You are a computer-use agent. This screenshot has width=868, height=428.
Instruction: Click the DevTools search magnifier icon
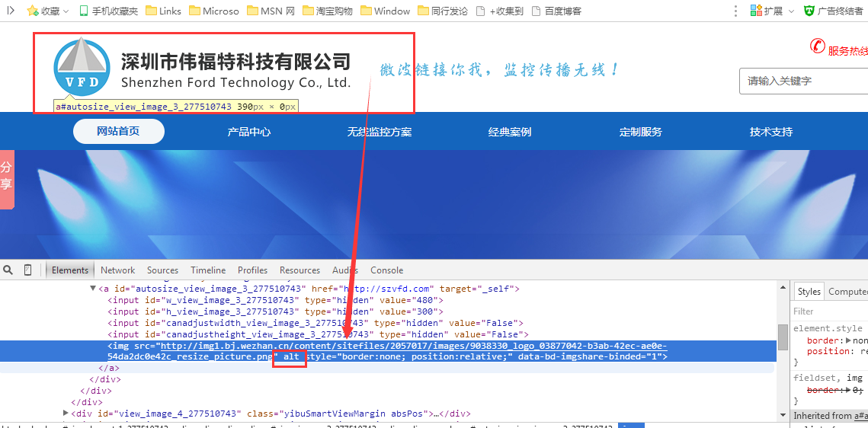(x=8, y=270)
